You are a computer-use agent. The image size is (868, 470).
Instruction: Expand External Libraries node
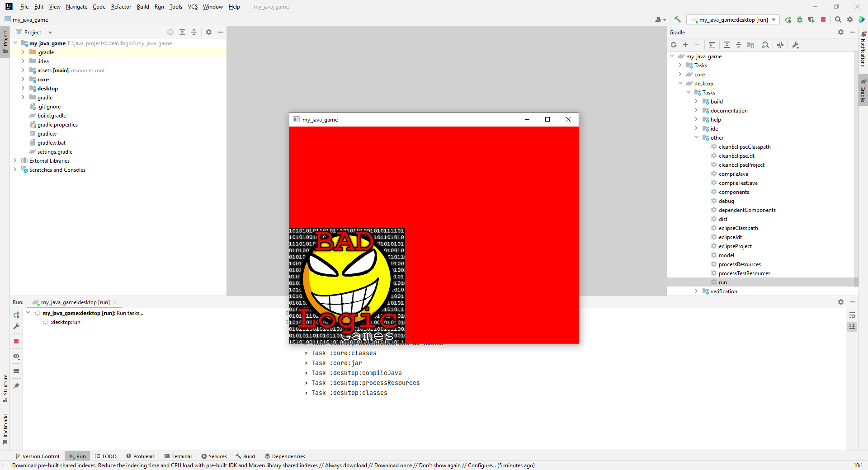[15, 160]
